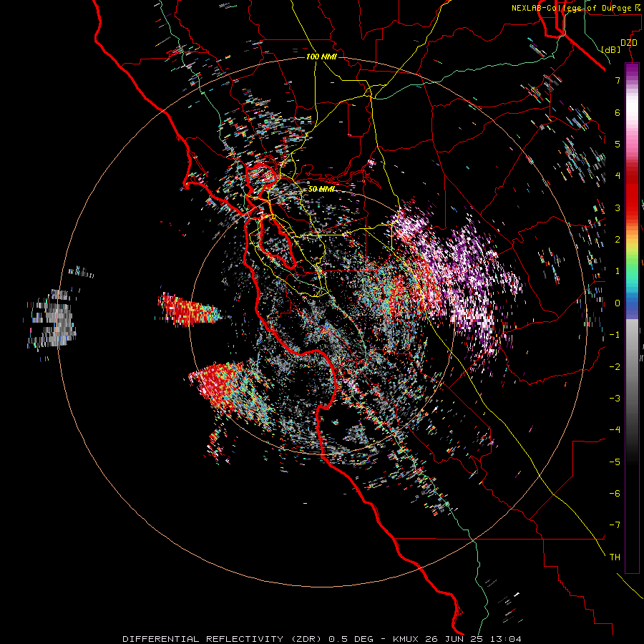Click the NEXLAB-College of DuPage credit text
This screenshot has height=644, width=644.
point(577,8)
